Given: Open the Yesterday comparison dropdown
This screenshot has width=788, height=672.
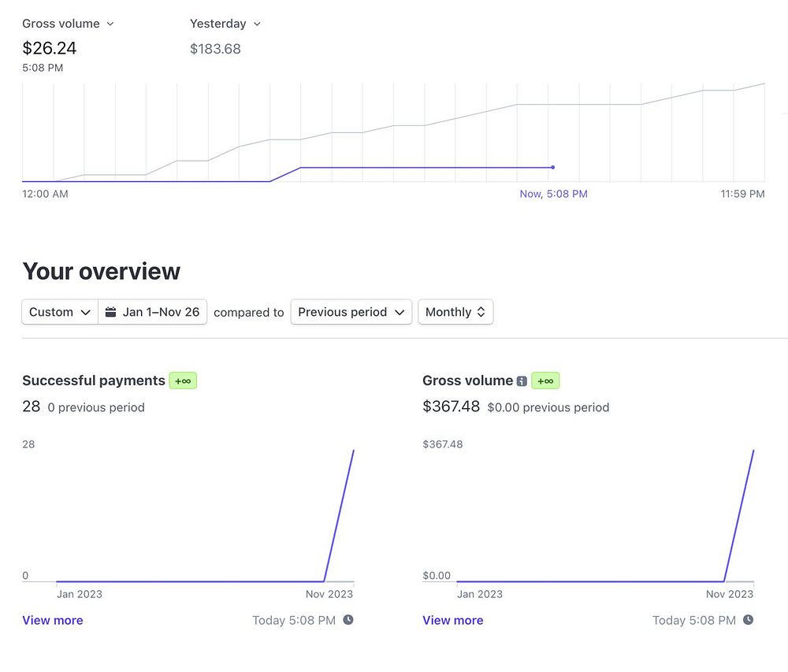Looking at the screenshot, I should click(x=225, y=24).
